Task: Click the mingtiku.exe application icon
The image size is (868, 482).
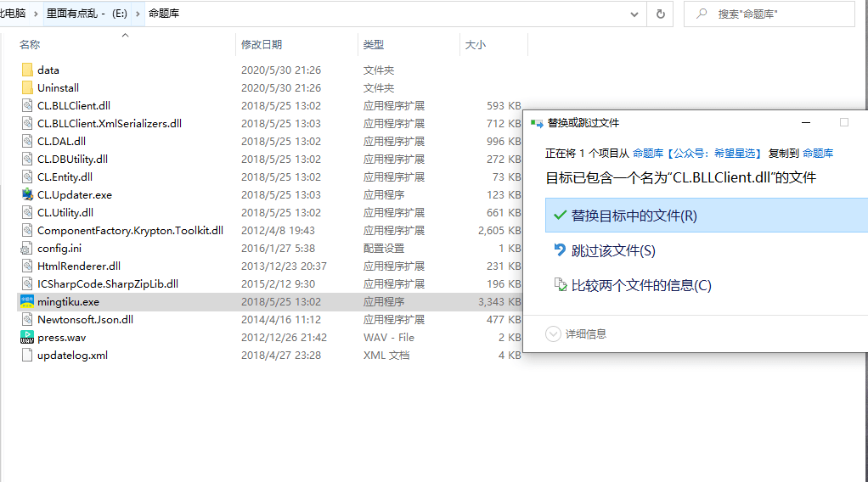Action: [27, 301]
